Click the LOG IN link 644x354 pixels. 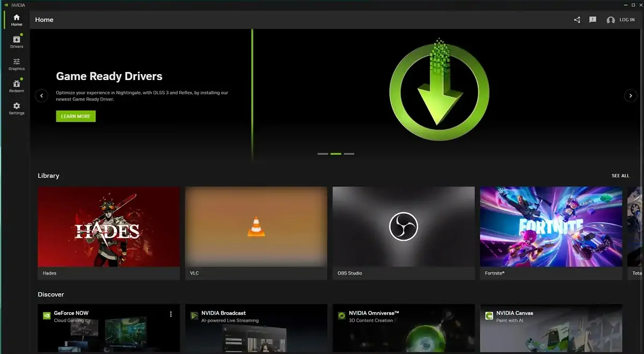627,20
